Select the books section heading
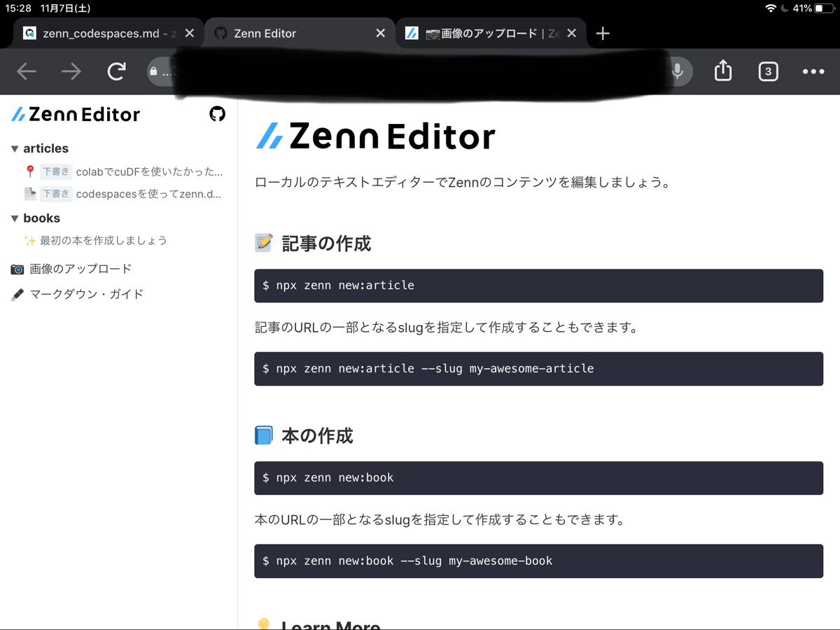Image resolution: width=840 pixels, height=630 pixels. (41, 218)
